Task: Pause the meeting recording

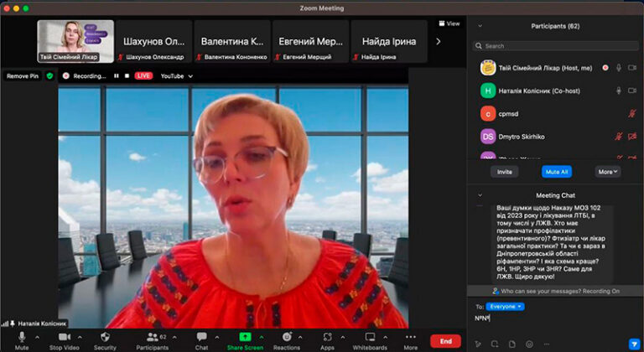Action: coord(116,75)
